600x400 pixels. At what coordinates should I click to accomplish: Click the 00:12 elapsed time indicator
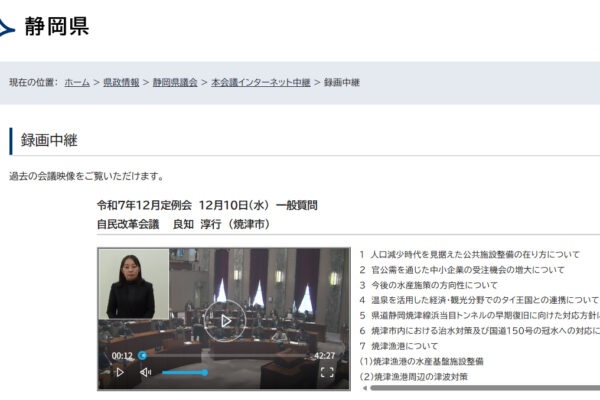[122, 355]
